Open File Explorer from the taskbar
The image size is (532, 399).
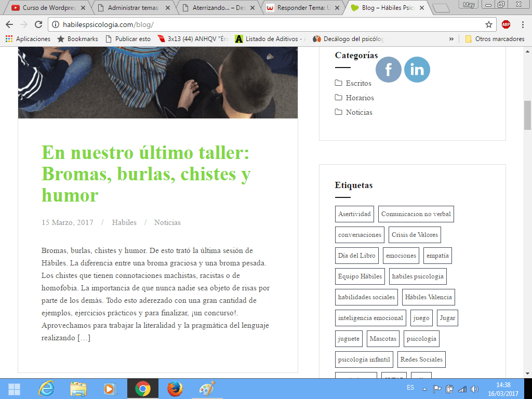(x=78, y=389)
